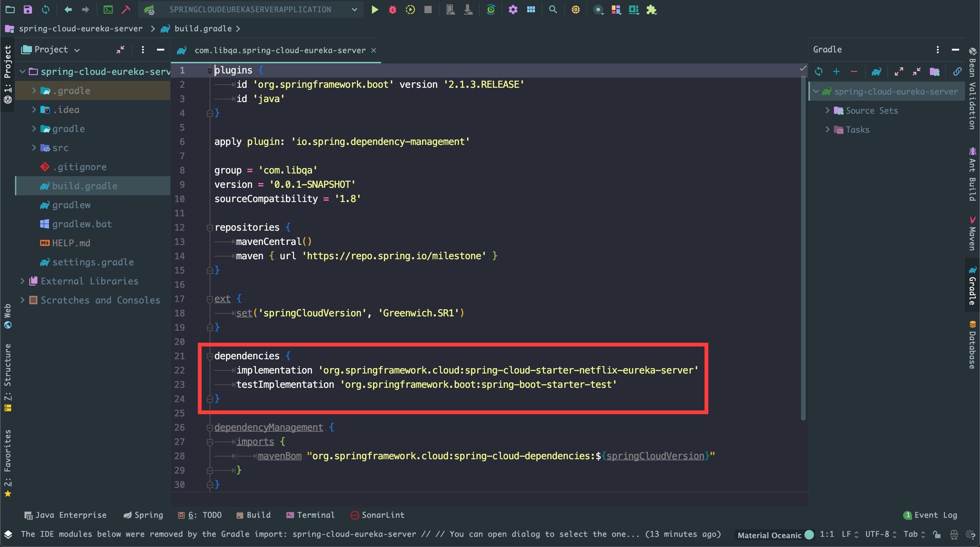This screenshot has height=547, width=980.
Task: Build project using the hammer icon
Action: tap(126, 10)
